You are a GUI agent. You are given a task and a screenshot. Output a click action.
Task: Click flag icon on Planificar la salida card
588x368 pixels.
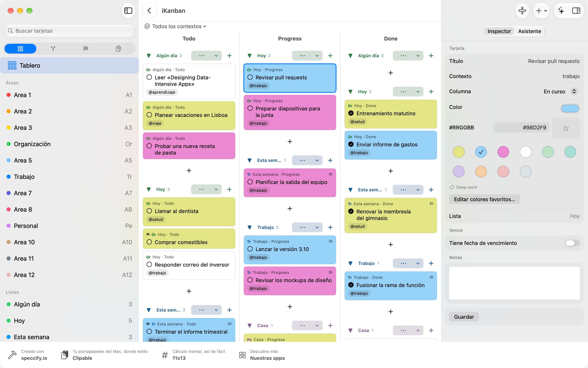[x=331, y=174]
